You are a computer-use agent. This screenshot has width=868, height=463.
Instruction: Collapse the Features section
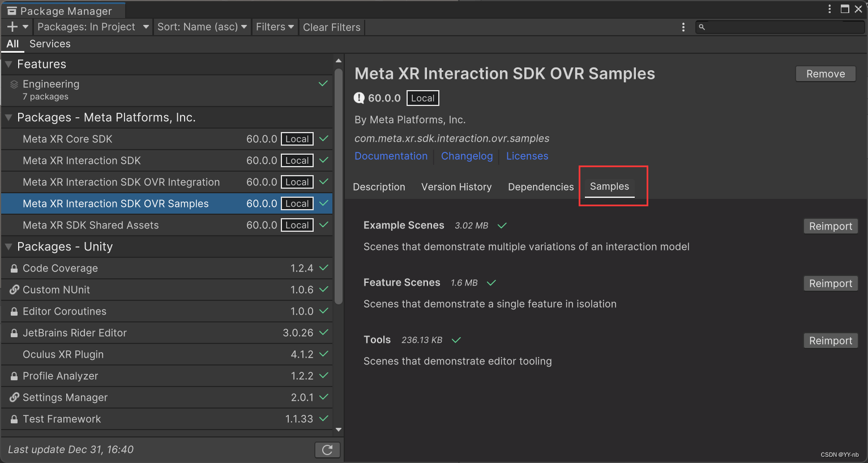8,64
